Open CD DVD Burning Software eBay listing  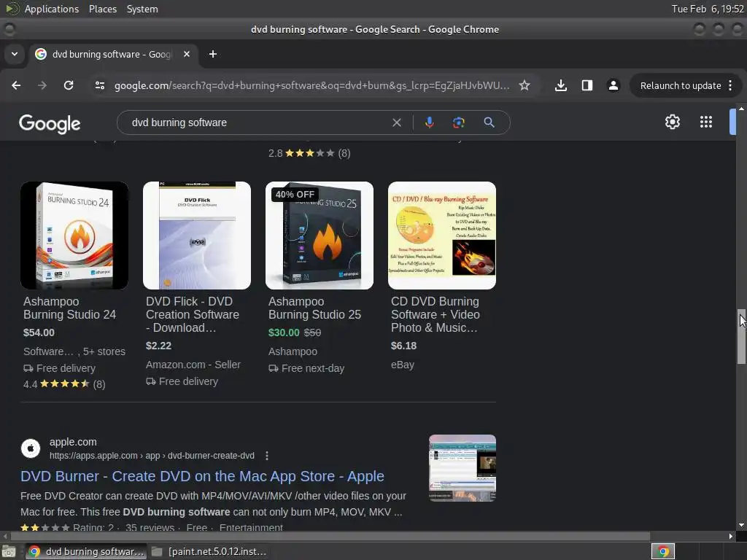pyautogui.click(x=436, y=315)
